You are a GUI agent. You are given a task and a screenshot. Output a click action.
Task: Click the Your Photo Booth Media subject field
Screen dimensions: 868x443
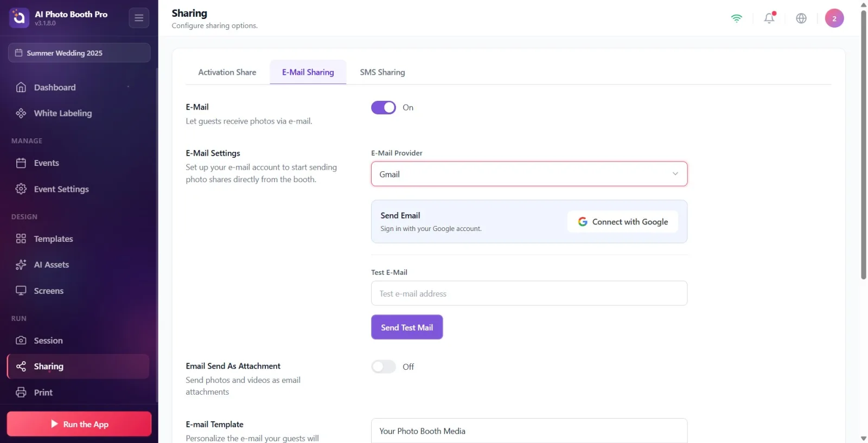click(529, 431)
